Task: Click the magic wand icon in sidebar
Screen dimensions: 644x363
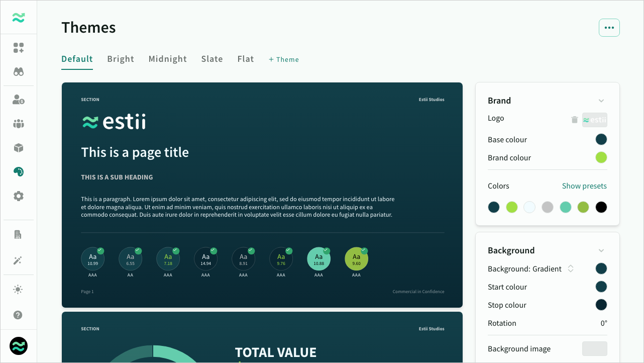Action: 19,260
